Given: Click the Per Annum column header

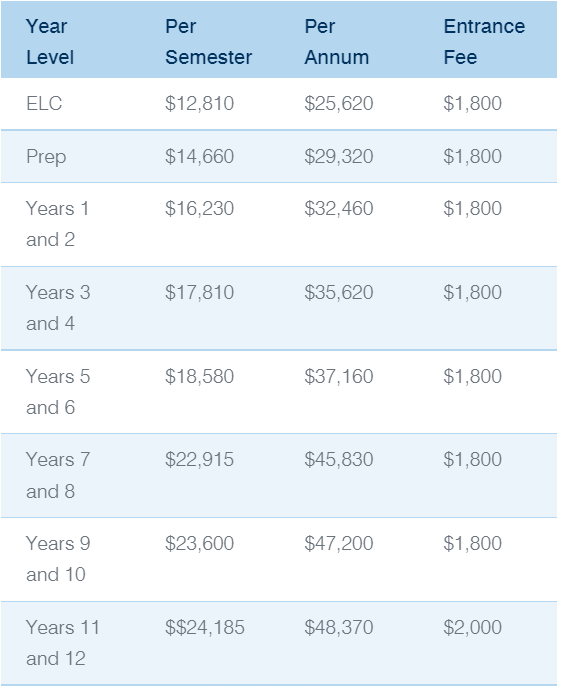Looking at the screenshot, I should click(337, 42).
